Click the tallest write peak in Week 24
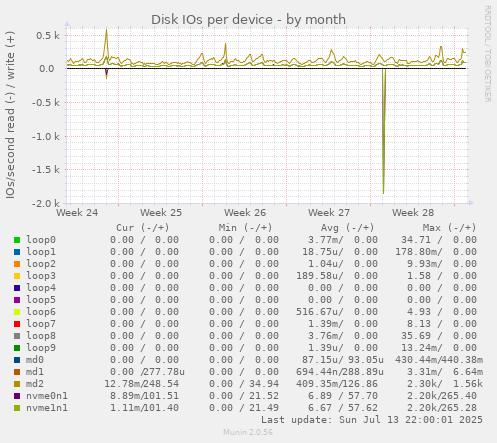497x443 pixels. click(x=107, y=32)
